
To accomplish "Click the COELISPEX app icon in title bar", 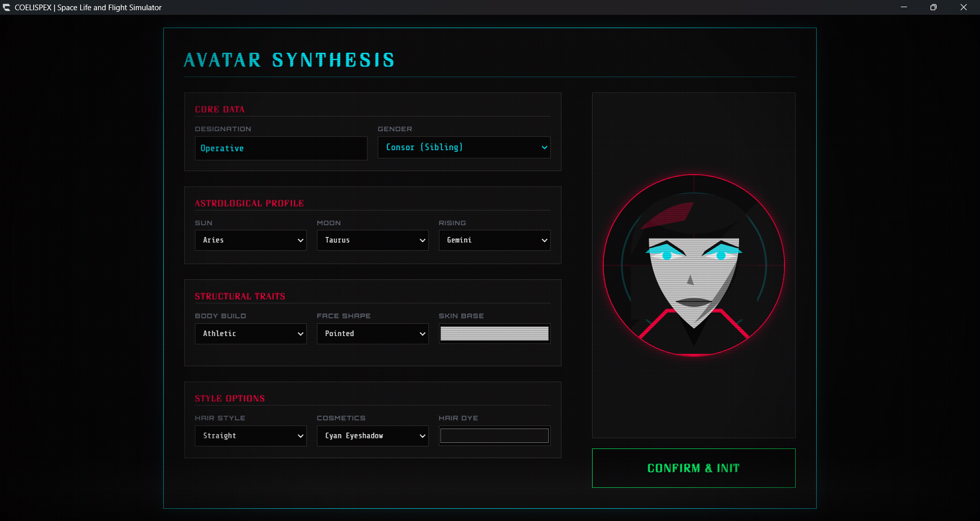I will coord(7,8).
